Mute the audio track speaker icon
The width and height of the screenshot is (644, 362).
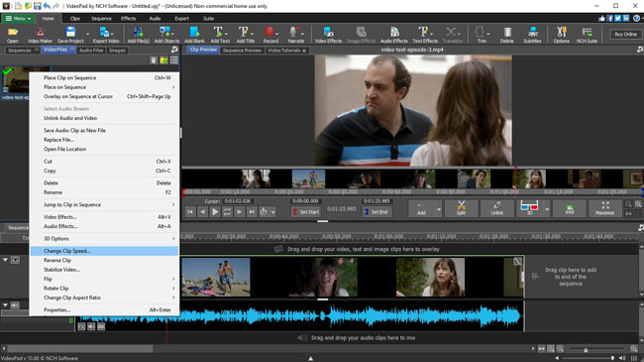15,305
